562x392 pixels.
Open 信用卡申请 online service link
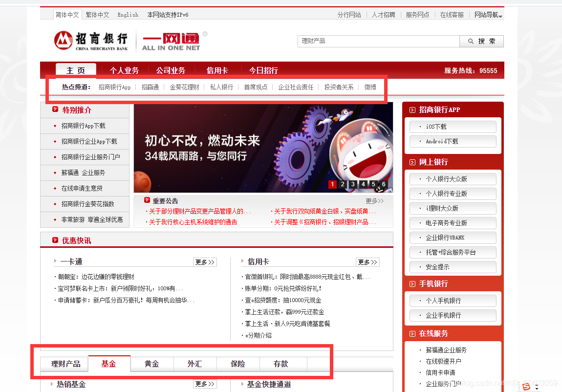pyautogui.click(x=440, y=372)
